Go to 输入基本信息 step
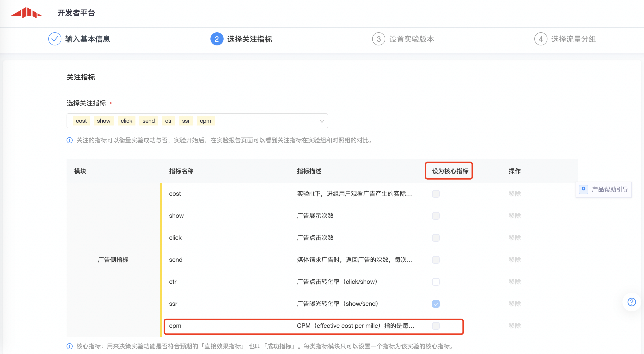Screen dimensions: 644x354 point(87,39)
